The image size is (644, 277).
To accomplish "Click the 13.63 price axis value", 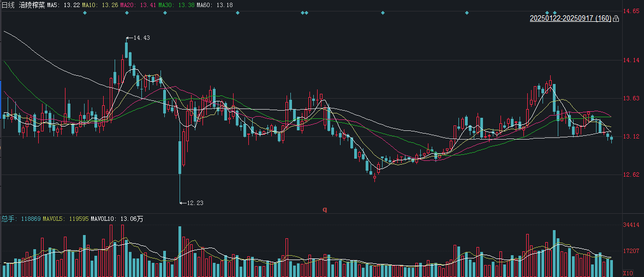I will click(631, 99).
